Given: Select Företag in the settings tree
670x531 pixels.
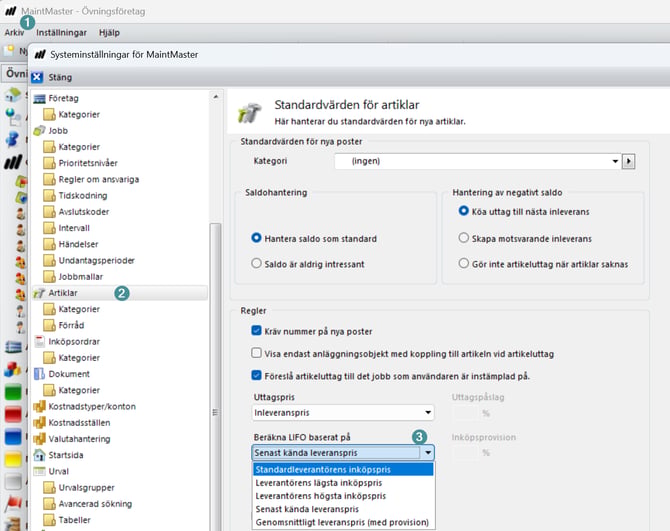Looking at the screenshot, I should coord(63,98).
